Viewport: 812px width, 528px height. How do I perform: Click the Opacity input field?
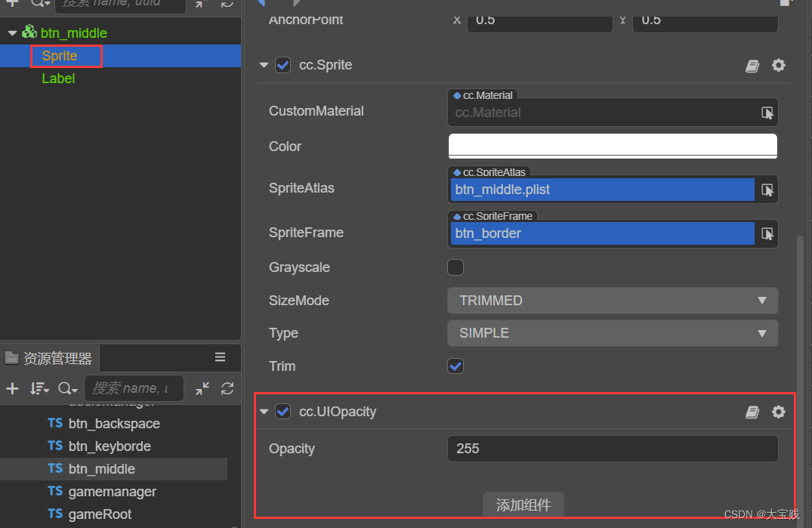(x=613, y=449)
